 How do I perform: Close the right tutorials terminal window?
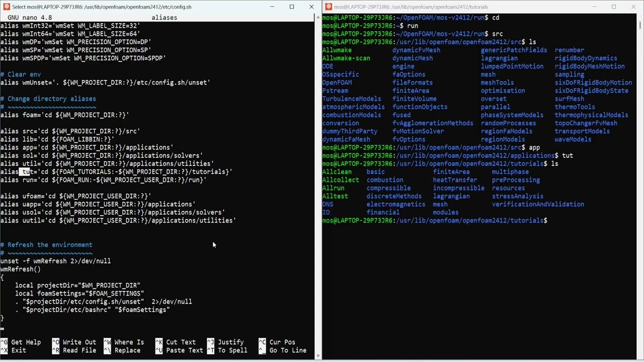pos(633,7)
